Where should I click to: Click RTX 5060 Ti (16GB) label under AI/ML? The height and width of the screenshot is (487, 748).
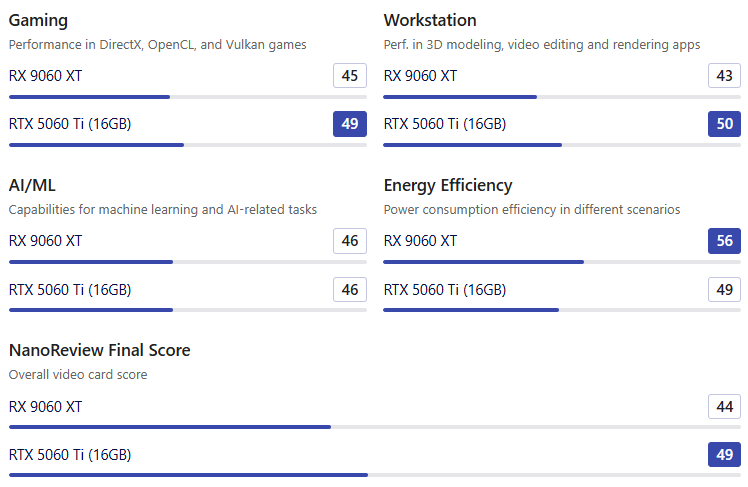coord(70,290)
